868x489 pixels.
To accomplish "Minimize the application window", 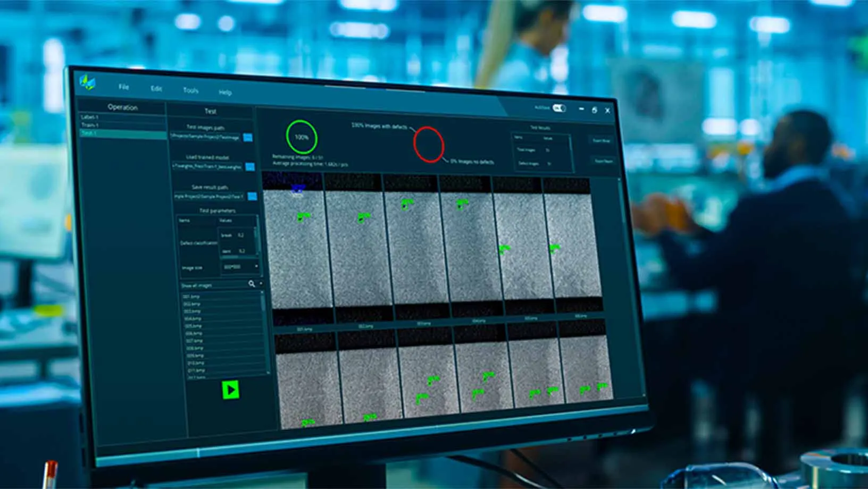I will coord(581,109).
